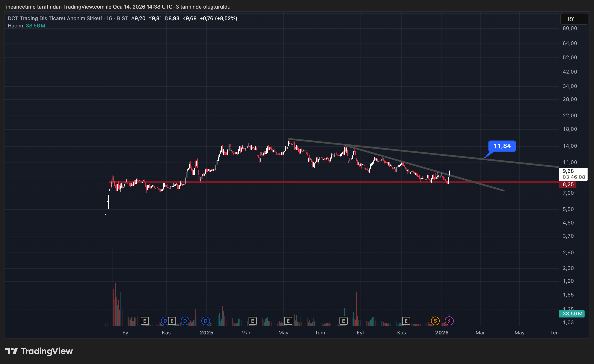Image resolution: width=594 pixels, height=364 pixels.
Task: Open the TRY currency selector
Action: point(574,19)
